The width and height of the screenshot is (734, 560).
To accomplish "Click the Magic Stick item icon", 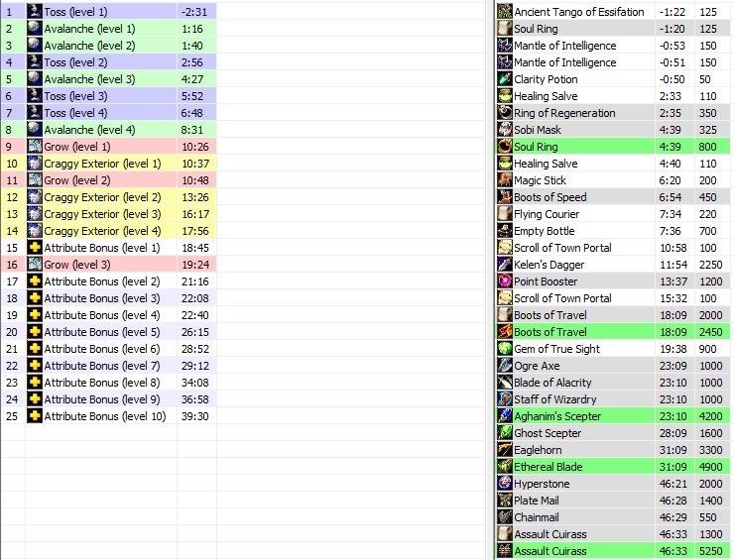I will click(x=505, y=179).
